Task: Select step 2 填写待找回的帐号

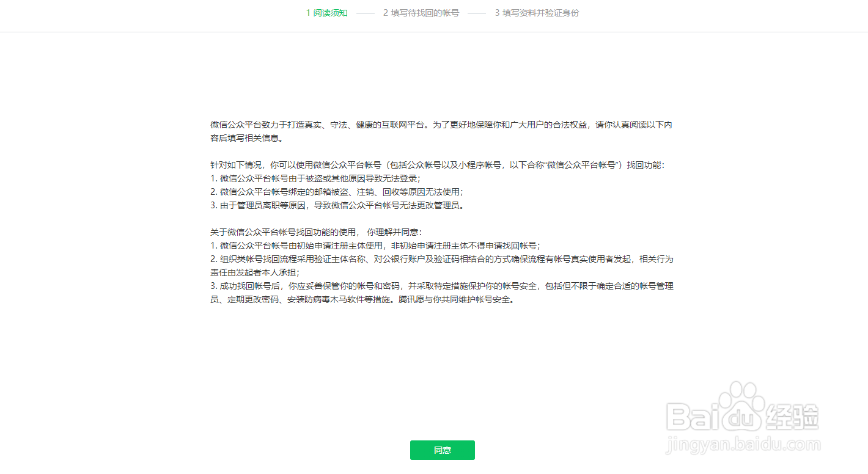Action: pyautogui.click(x=421, y=13)
